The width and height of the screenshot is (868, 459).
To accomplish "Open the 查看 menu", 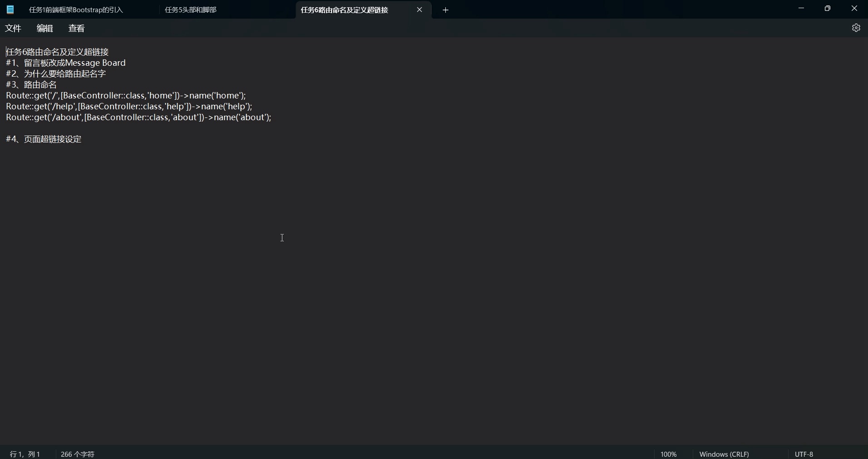I will coord(76,28).
